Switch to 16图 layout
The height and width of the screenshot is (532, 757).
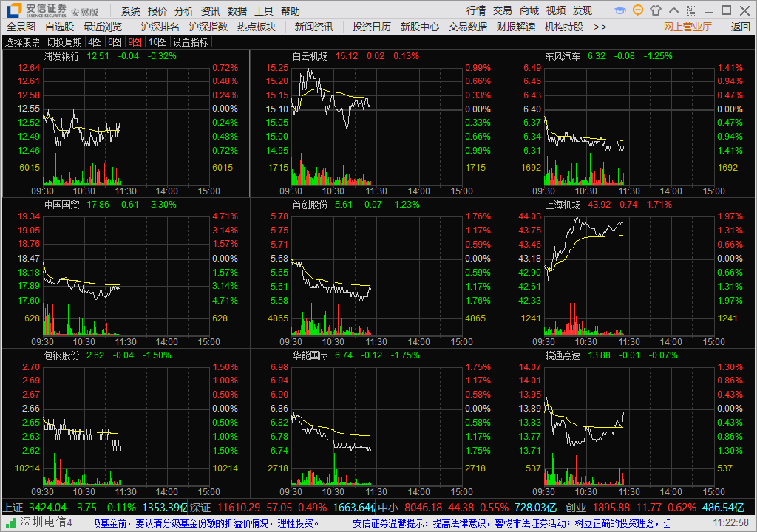[x=157, y=42]
